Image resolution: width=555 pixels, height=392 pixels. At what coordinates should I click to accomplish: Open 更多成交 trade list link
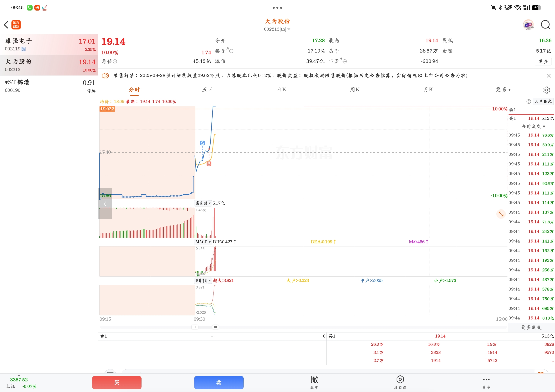pyautogui.click(x=531, y=327)
